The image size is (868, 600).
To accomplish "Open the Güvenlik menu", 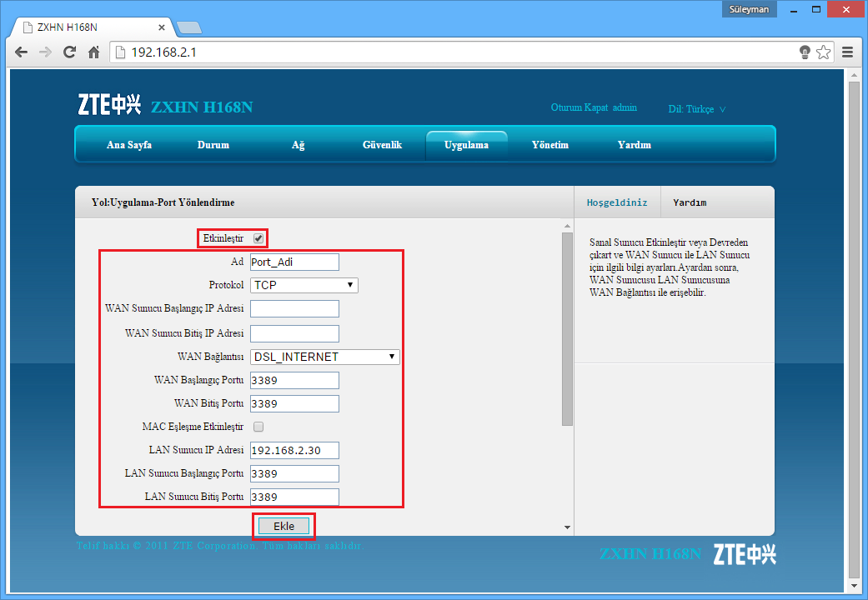I will click(x=382, y=145).
